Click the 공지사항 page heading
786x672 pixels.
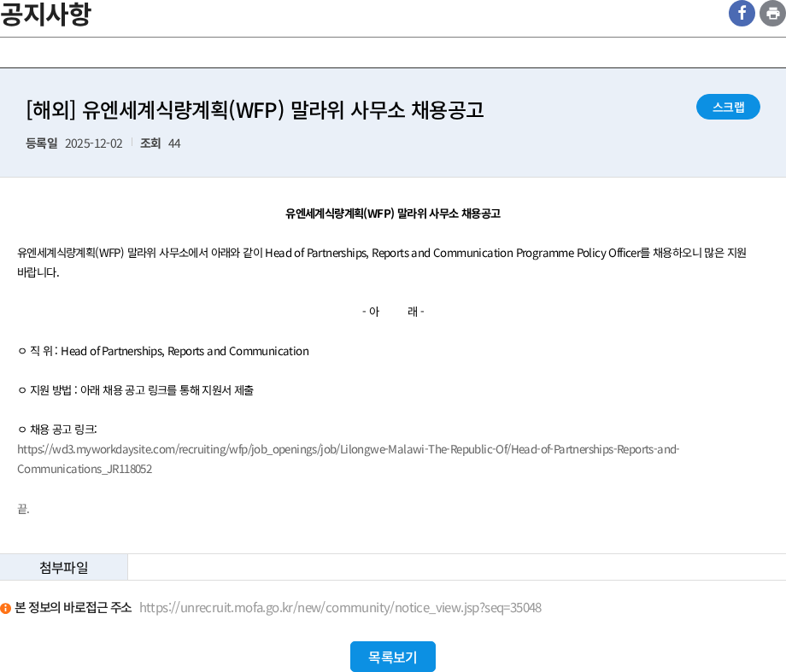pos(45,14)
